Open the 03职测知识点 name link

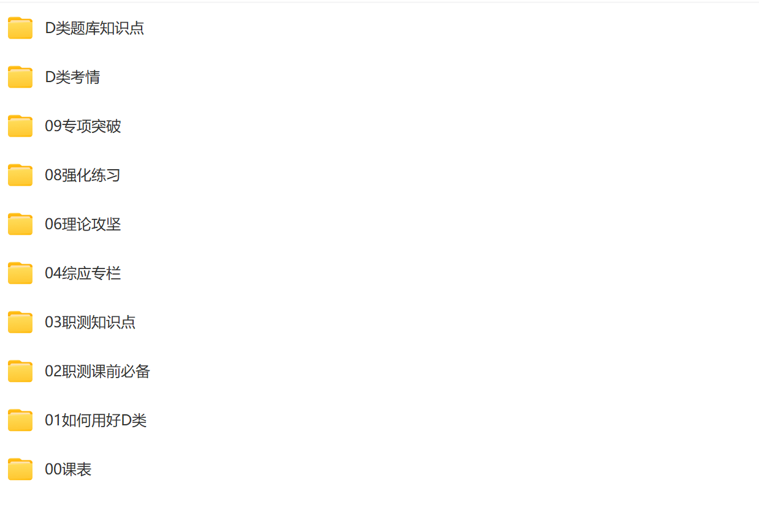90,322
